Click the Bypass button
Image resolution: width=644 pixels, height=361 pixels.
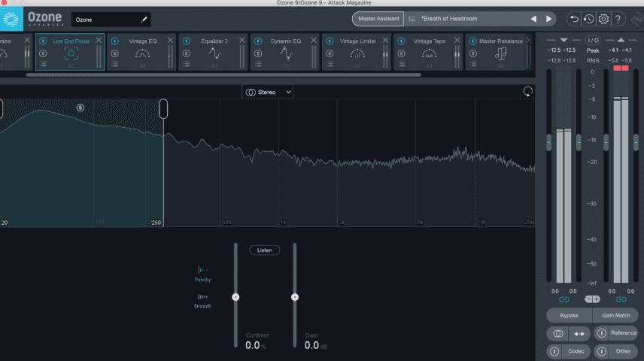(x=570, y=315)
